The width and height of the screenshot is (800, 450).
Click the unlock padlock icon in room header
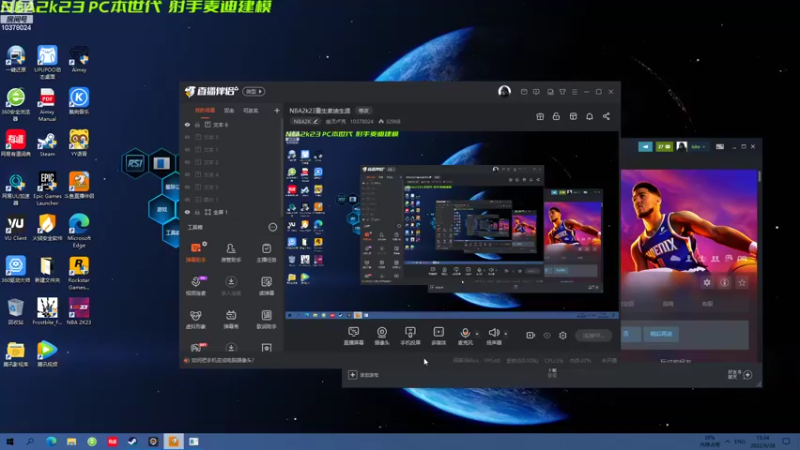(556, 116)
